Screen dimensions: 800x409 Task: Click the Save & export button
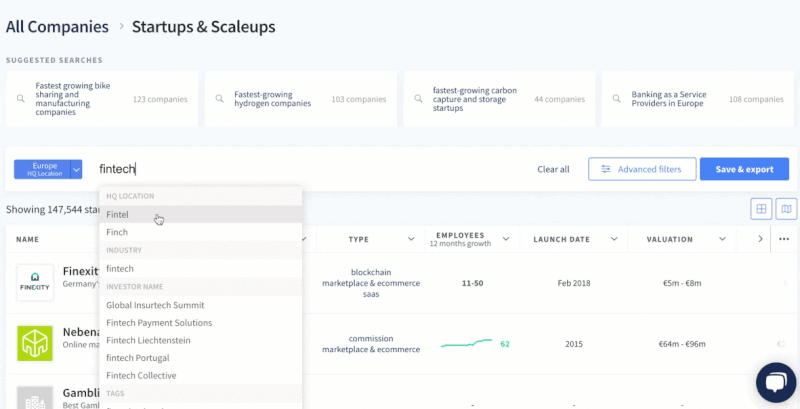click(744, 169)
